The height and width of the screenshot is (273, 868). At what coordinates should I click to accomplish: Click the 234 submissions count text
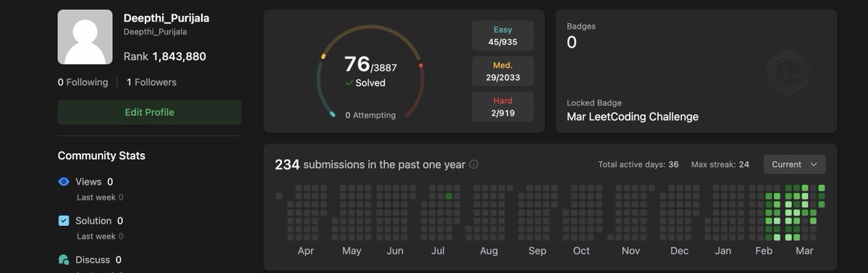287,165
